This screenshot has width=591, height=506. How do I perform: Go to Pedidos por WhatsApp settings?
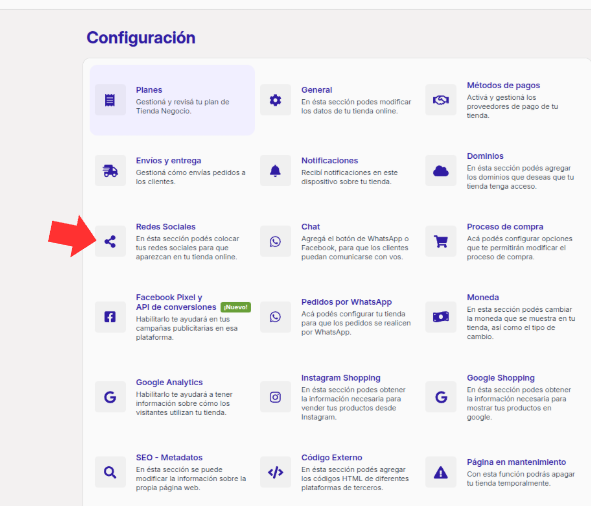[x=346, y=302]
